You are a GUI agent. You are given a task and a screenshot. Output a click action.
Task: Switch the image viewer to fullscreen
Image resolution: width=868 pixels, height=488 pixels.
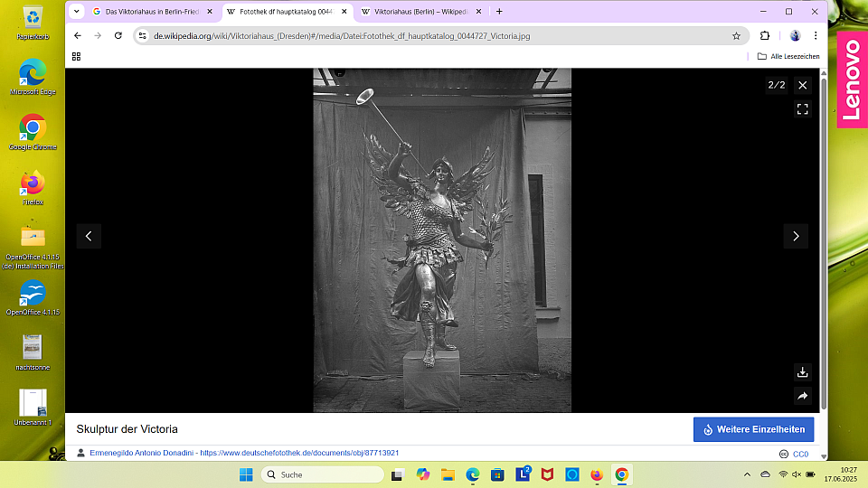tap(802, 109)
